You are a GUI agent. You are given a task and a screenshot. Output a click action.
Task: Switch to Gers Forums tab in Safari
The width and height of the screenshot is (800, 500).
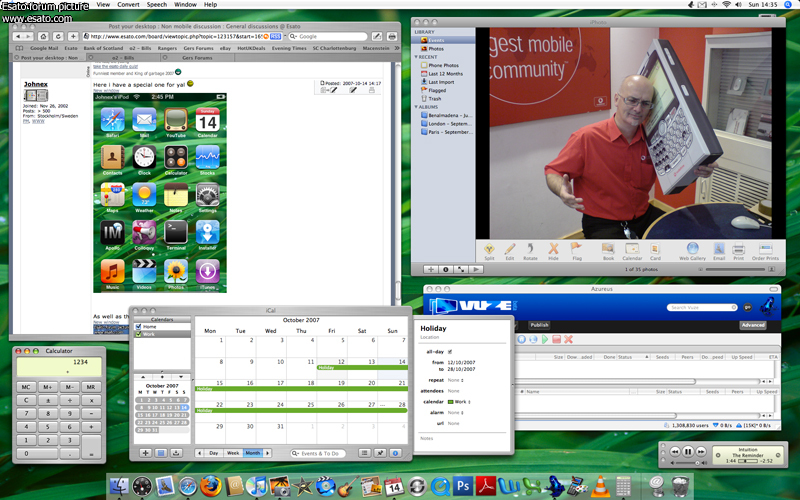point(197,58)
